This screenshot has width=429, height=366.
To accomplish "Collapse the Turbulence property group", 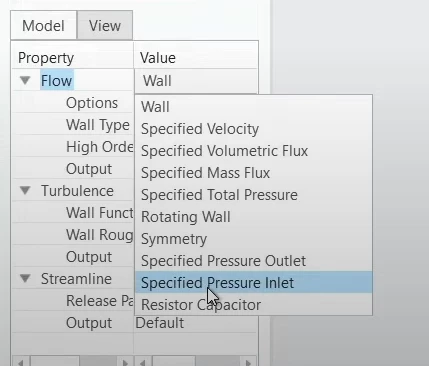I will [x=25, y=190].
